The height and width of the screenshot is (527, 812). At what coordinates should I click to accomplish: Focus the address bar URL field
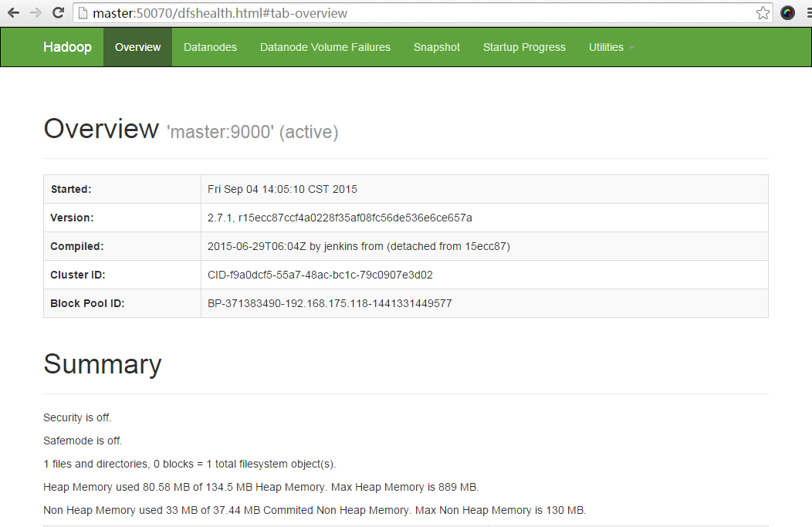[x=422, y=13]
